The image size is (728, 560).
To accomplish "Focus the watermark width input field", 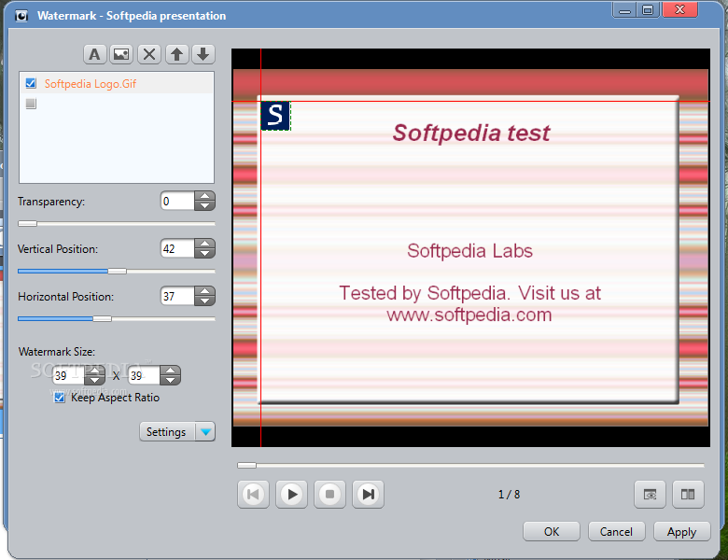I will pyautogui.click(x=68, y=375).
